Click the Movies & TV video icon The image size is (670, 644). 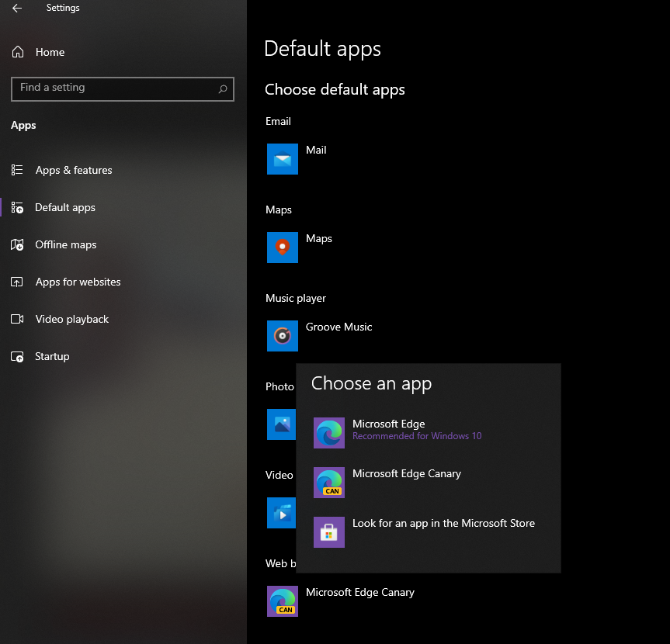[x=281, y=512]
